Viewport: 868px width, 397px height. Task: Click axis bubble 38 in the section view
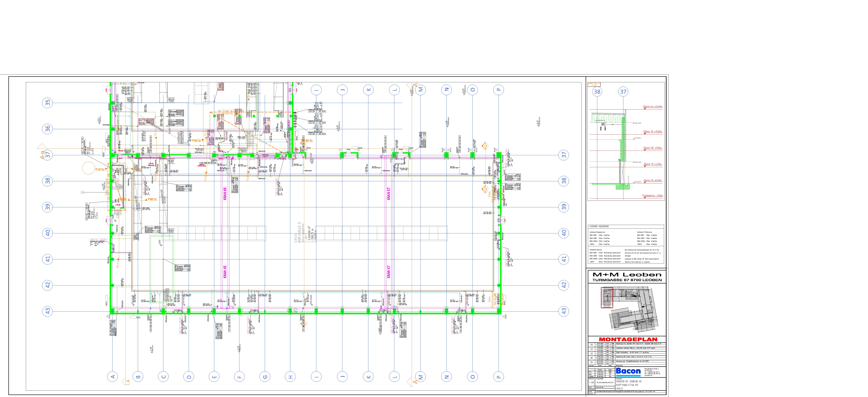coord(597,91)
